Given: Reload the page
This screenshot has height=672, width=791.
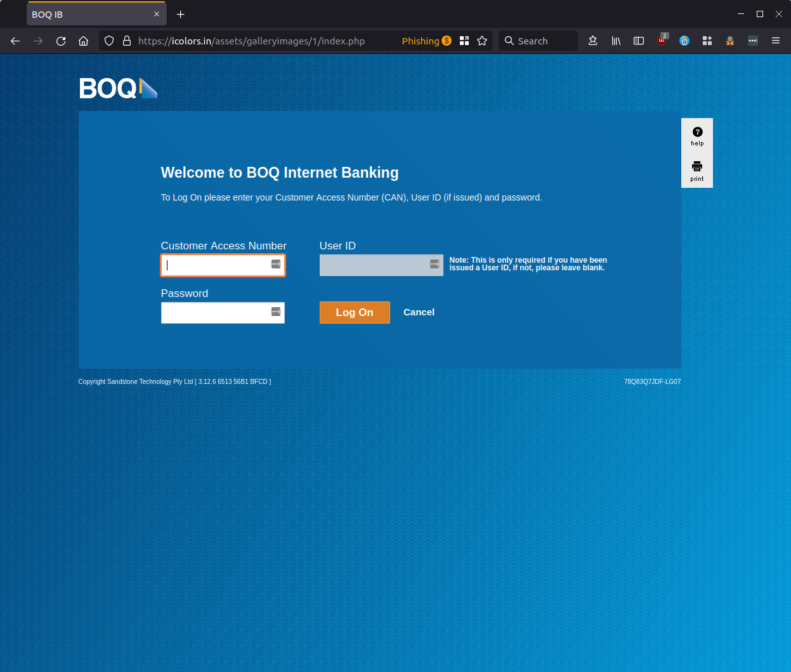Looking at the screenshot, I should point(60,41).
